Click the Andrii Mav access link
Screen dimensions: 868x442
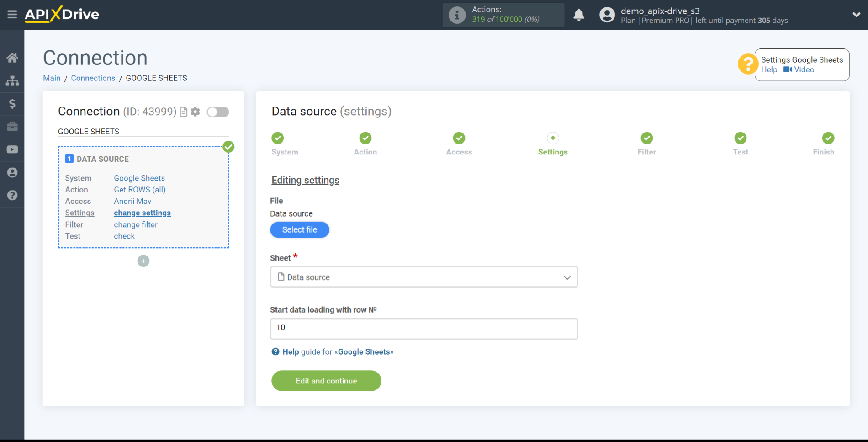(132, 201)
